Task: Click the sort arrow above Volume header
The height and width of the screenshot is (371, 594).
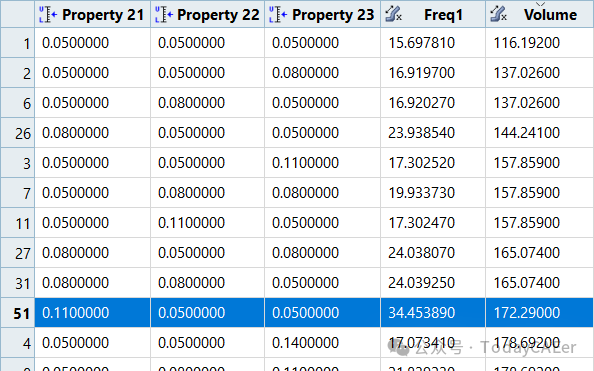Action: [541, 4]
